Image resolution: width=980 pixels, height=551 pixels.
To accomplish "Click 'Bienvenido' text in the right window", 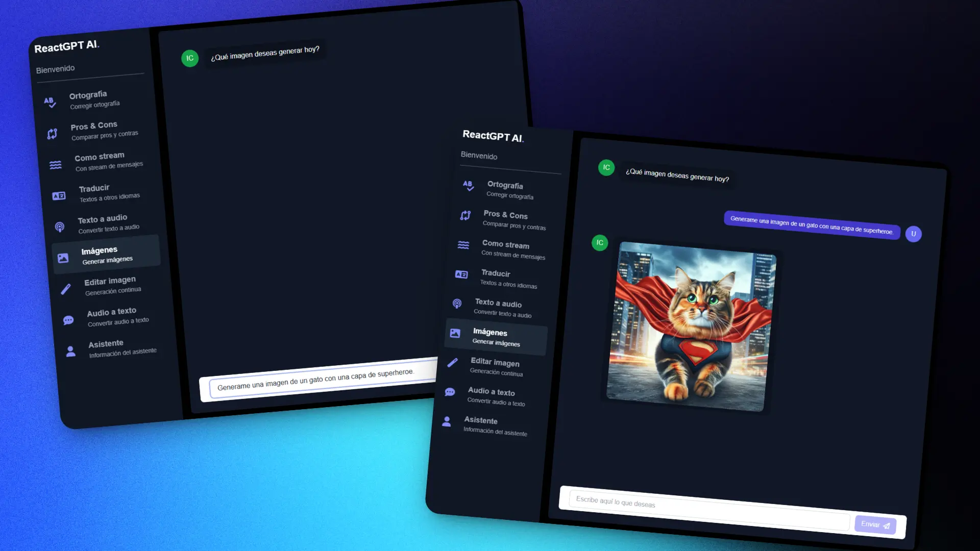I will 479,156.
